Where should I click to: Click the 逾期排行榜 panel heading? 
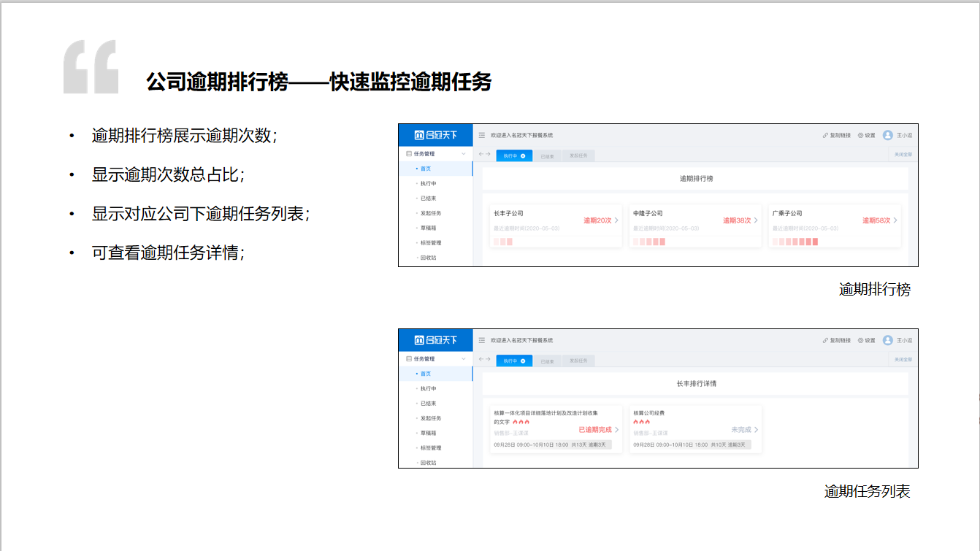[x=696, y=178]
